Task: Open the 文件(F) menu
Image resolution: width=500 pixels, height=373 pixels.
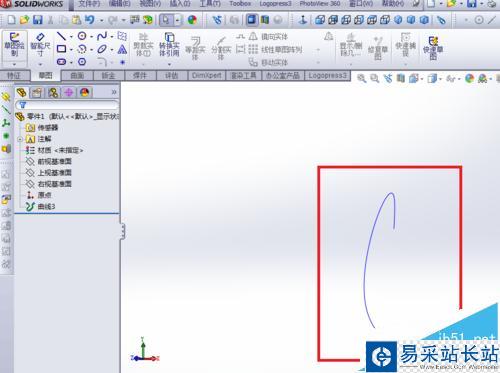Action: click(89, 4)
